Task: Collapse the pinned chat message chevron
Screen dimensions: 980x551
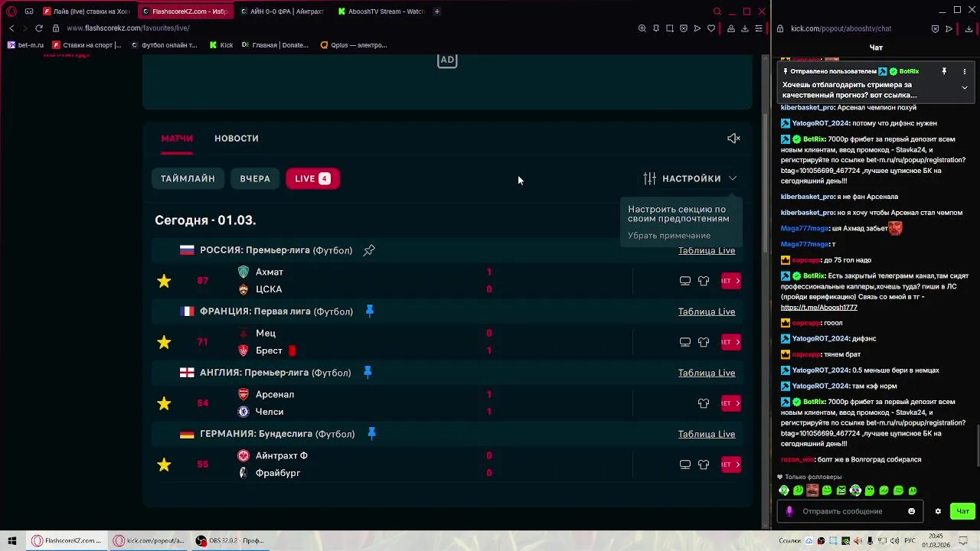Action: (964, 88)
